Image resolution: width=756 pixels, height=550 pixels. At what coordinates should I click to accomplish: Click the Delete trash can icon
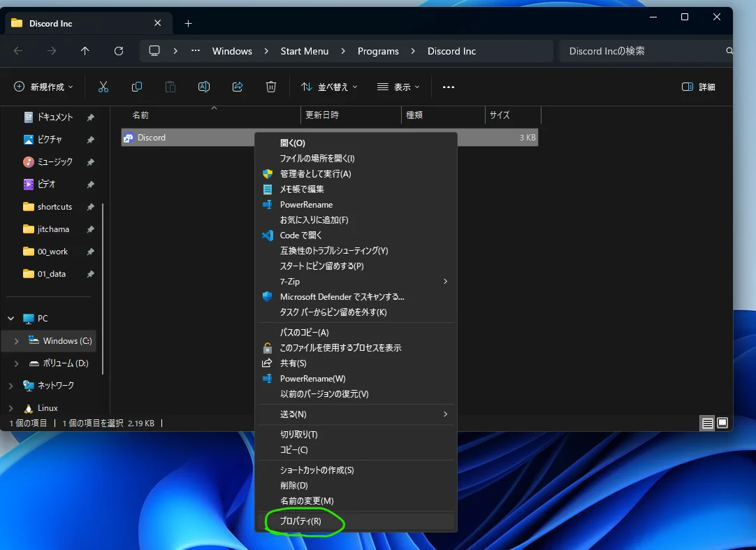[271, 87]
